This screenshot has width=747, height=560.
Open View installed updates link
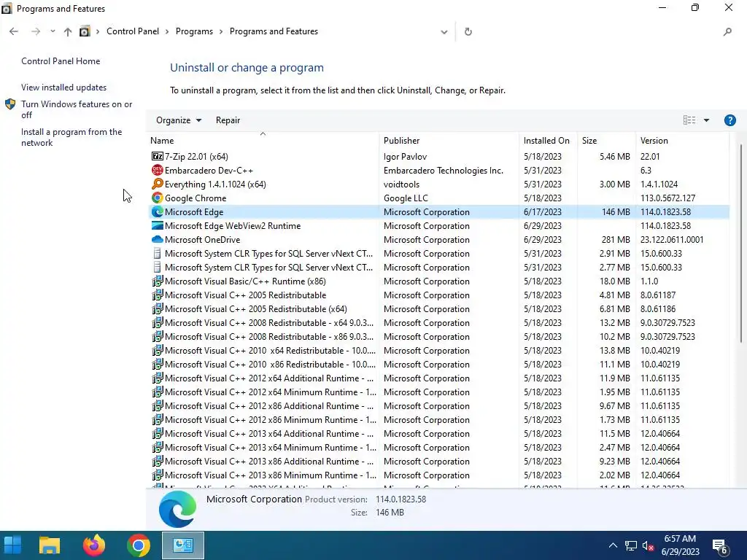[64, 87]
